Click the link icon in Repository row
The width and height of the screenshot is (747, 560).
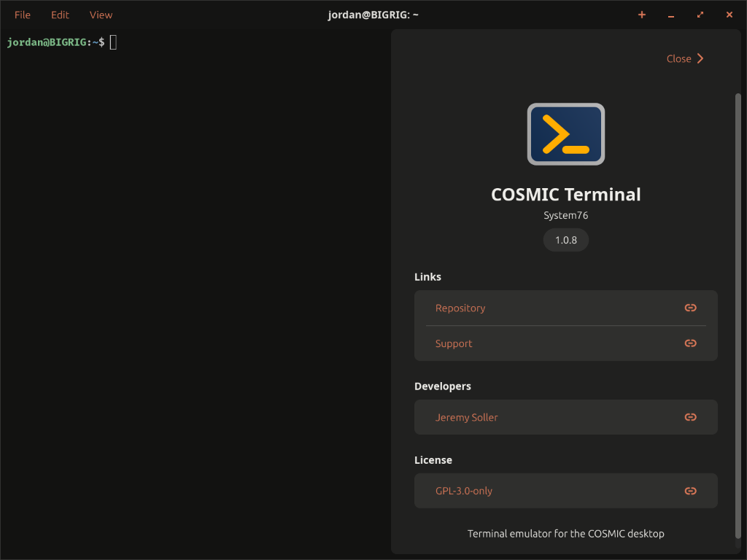(x=690, y=308)
